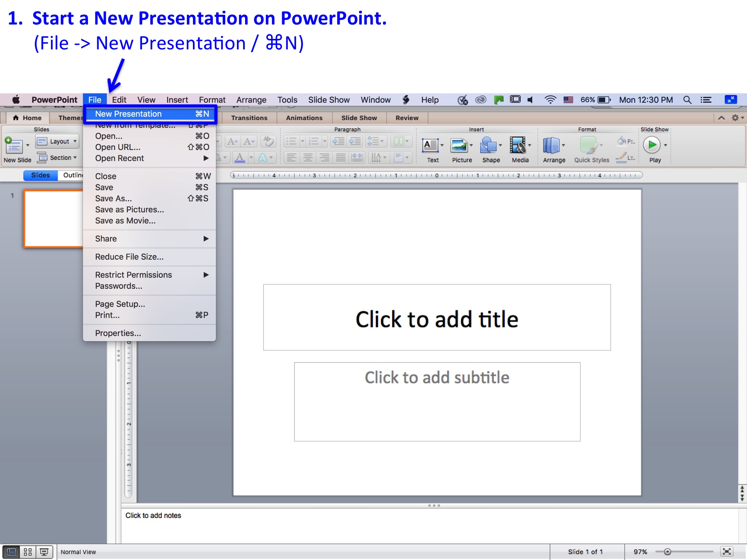Switch to the Transitions tab
747x560 pixels.
[x=249, y=118]
